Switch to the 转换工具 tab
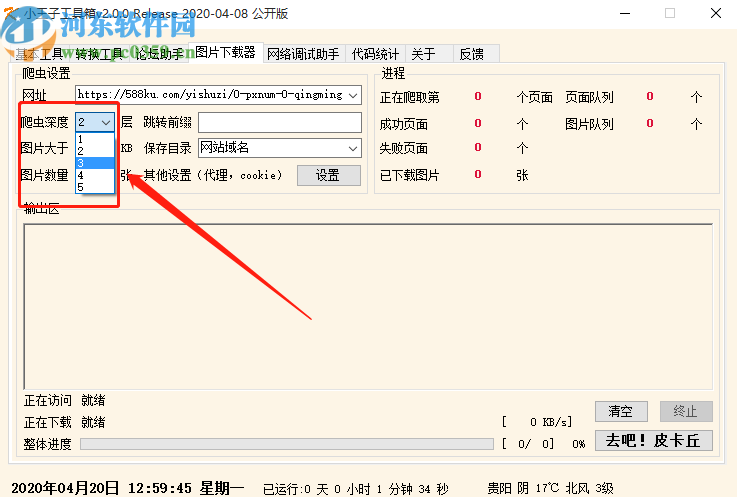 [99, 54]
